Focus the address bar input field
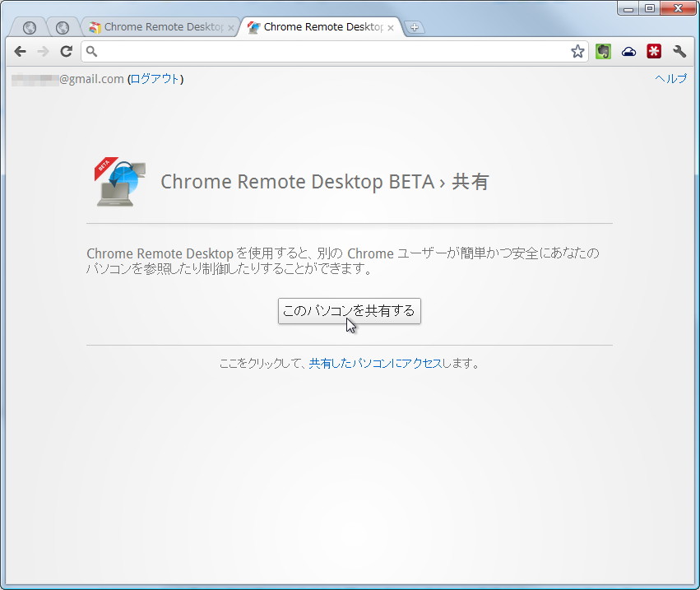Viewport: 700px width, 590px height. (335, 52)
